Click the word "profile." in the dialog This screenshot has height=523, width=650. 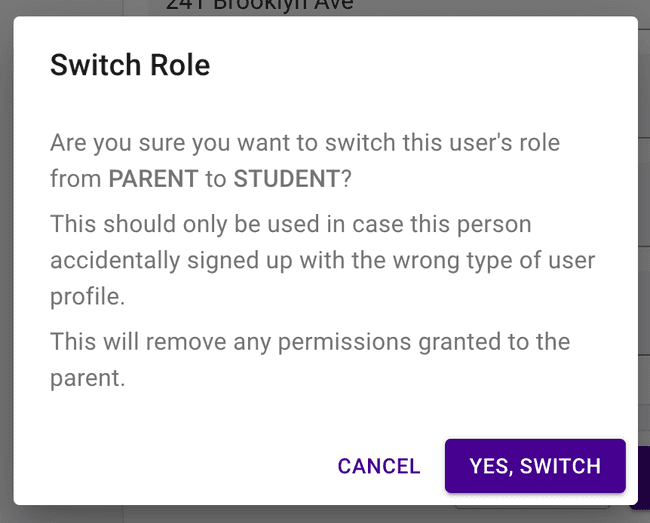tap(87, 297)
